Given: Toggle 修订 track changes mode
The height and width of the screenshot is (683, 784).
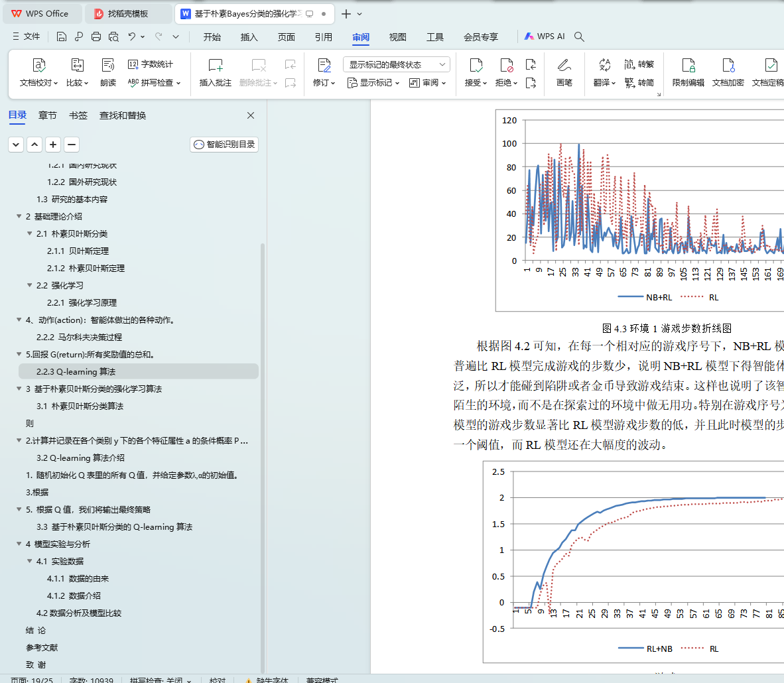Looking at the screenshot, I should coord(324,72).
